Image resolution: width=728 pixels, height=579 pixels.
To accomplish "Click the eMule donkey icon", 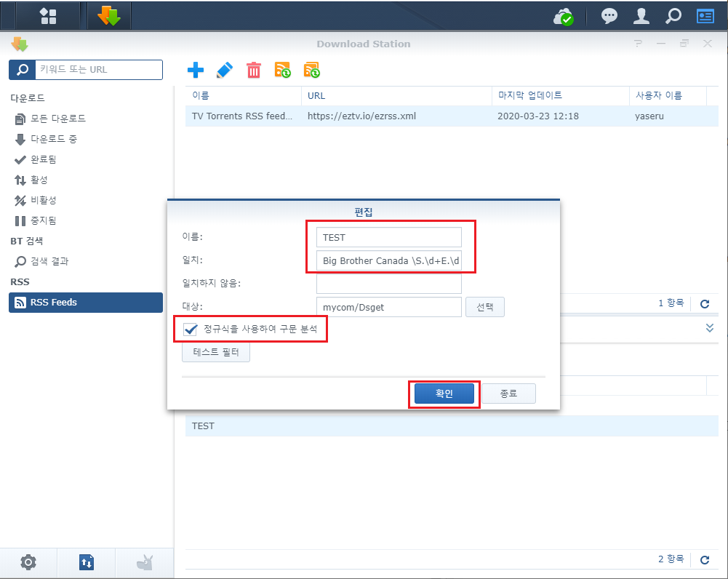I will [x=145, y=562].
